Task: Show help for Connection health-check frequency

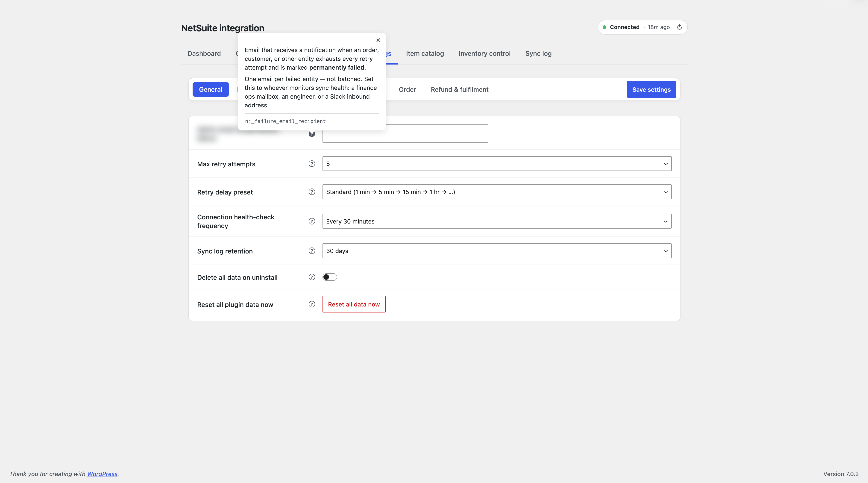Action: pos(312,221)
